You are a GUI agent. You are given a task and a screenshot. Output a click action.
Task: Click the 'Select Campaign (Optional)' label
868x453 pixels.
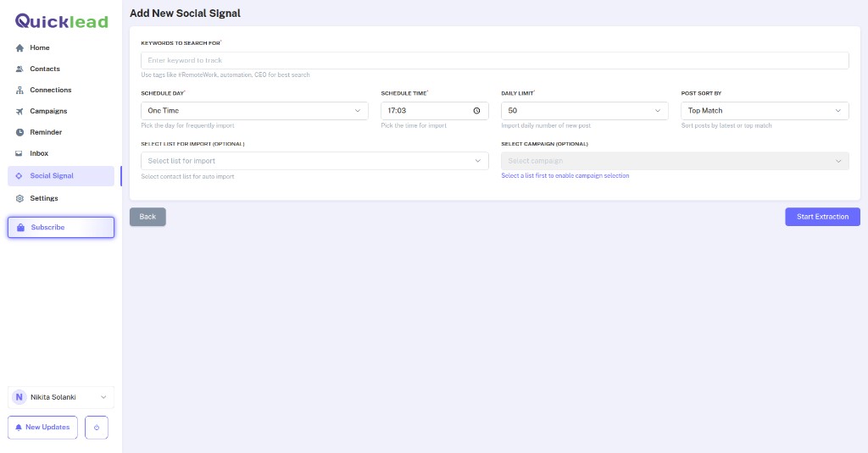[545, 144]
